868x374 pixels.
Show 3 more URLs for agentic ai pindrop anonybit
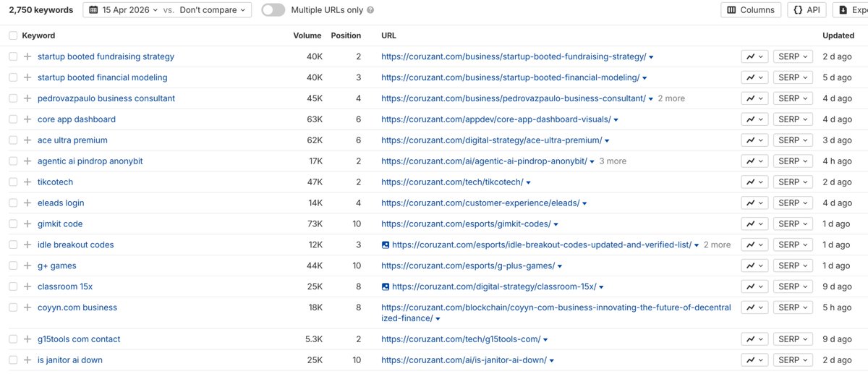tap(613, 161)
